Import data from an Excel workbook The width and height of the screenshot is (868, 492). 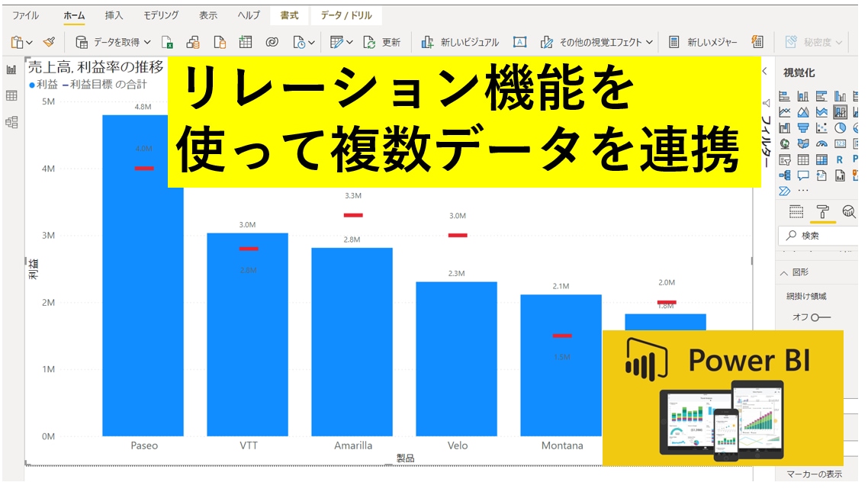tap(167, 42)
